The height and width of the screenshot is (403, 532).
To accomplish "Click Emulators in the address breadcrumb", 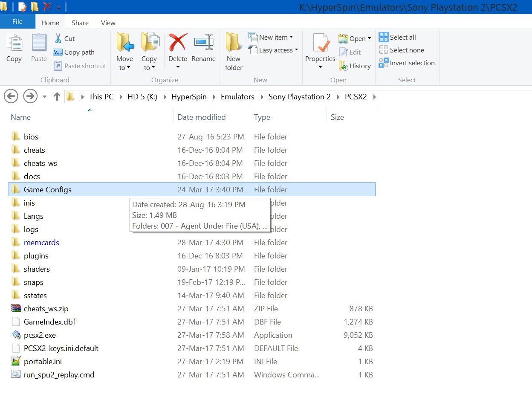I will click(x=237, y=97).
